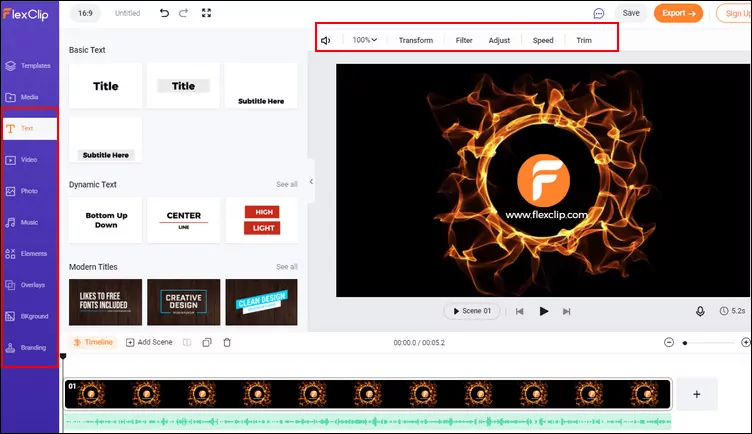Click the video preview canvas

click(x=543, y=180)
